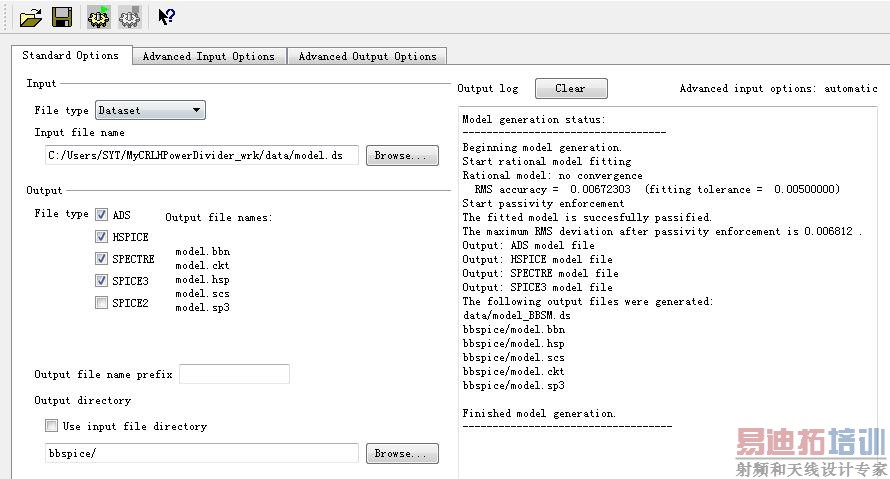
Task: Click the bbspice/ output directory field
Action: click(x=200, y=454)
